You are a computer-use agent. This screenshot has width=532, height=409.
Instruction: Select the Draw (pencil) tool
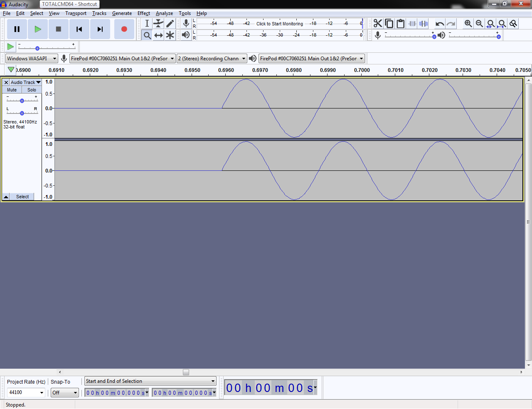coord(170,24)
